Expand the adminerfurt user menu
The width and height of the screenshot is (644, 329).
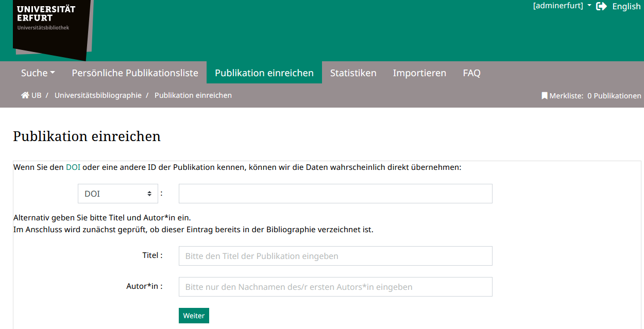coord(562,6)
